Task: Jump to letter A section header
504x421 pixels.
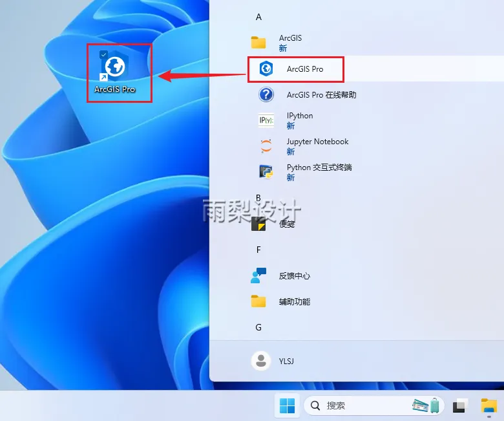Action: click(x=258, y=17)
